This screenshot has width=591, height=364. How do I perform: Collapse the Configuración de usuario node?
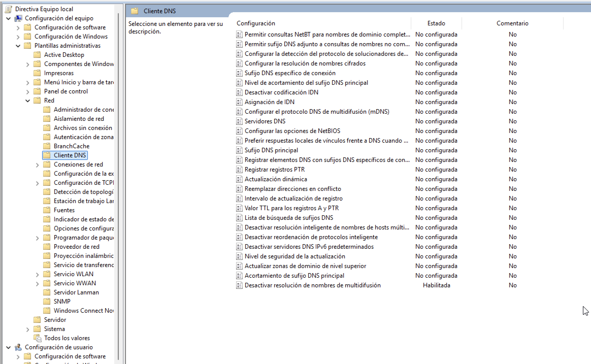coord(9,347)
